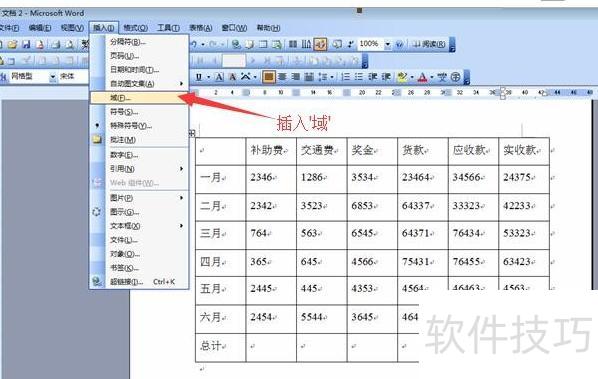
Task: Open the 编辑(E) menu
Action: [x=40, y=28]
